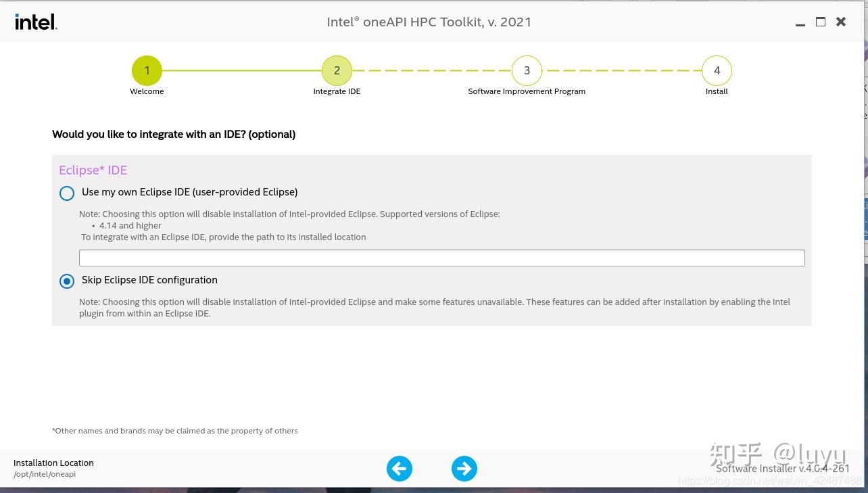Go to next step with right arrow
Image resolution: width=868 pixels, height=493 pixels.
tap(464, 469)
